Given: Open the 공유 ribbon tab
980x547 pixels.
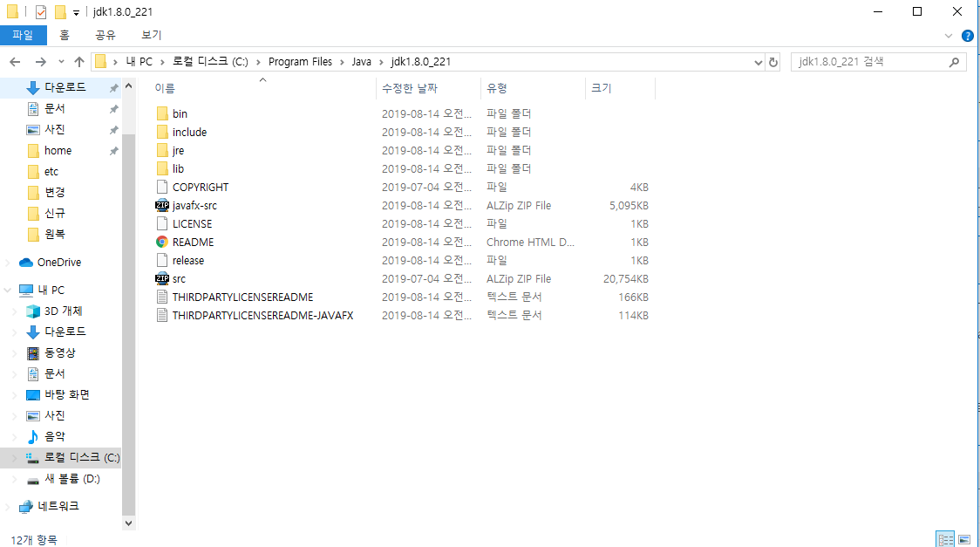Looking at the screenshot, I should coord(105,35).
